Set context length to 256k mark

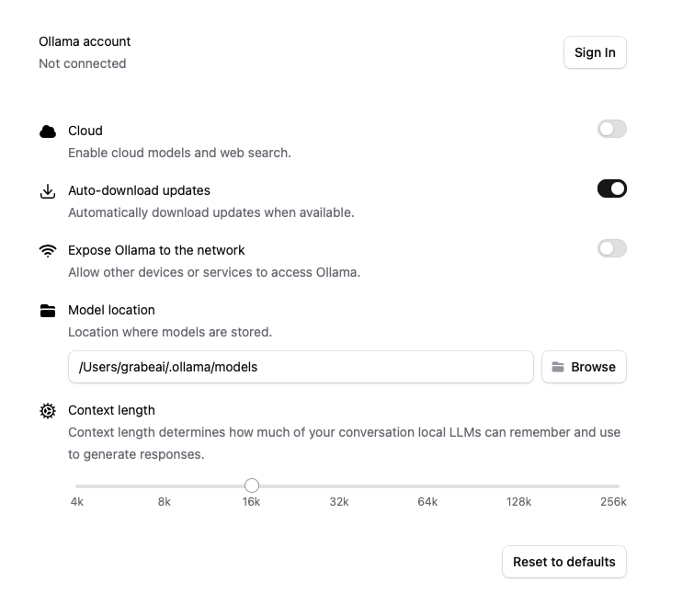pyautogui.click(x=618, y=485)
